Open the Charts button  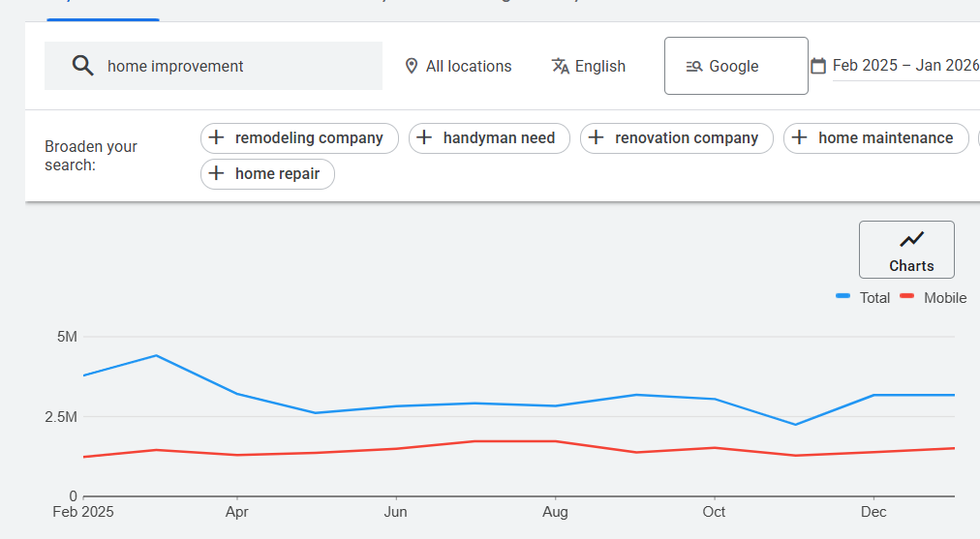pos(906,250)
